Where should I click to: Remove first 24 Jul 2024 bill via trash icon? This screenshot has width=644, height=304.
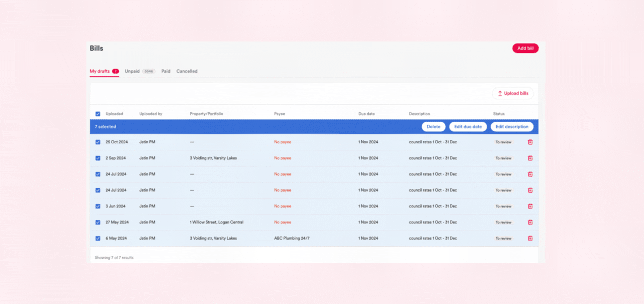pyautogui.click(x=530, y=174)
